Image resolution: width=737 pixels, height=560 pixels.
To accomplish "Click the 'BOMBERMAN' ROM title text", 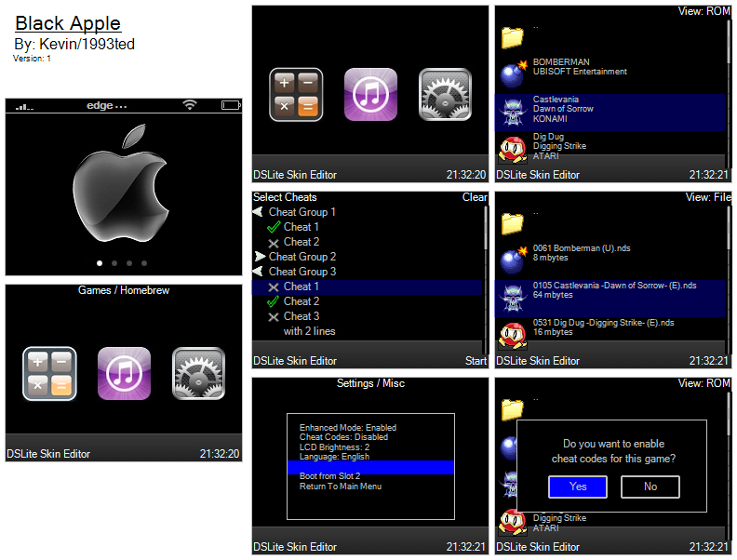I will tap(561, 62).
